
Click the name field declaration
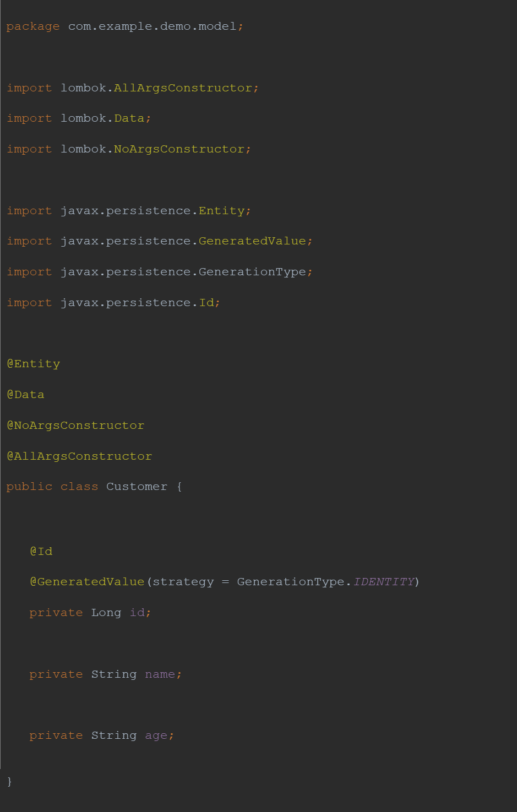click(x=106, y=674)
